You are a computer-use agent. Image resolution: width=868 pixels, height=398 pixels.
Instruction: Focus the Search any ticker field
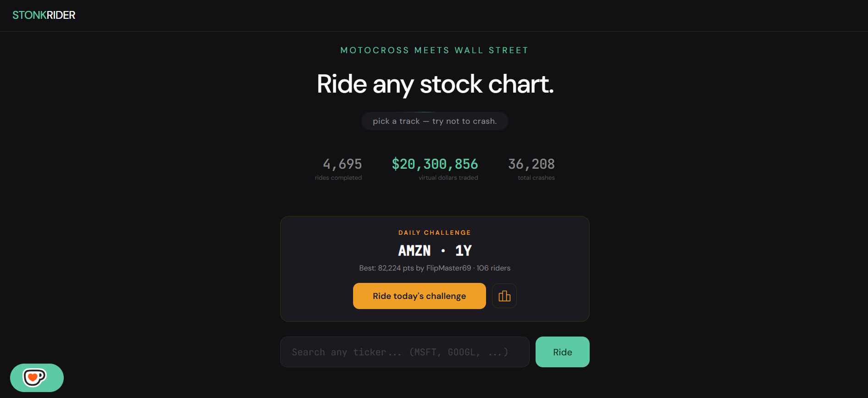[405, 352]
